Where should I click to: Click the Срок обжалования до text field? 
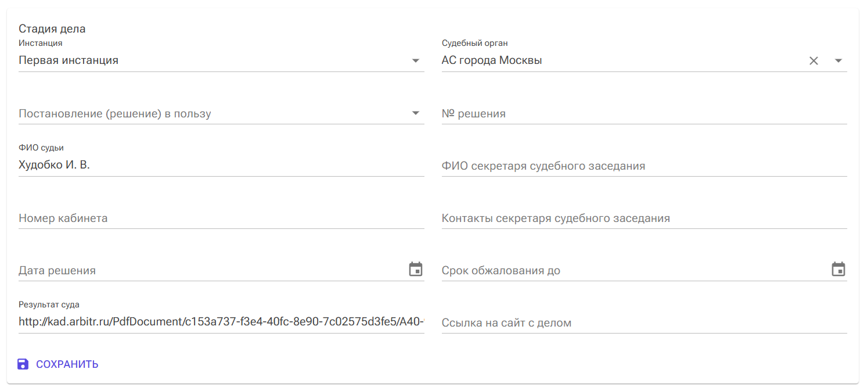coord(633,271)
